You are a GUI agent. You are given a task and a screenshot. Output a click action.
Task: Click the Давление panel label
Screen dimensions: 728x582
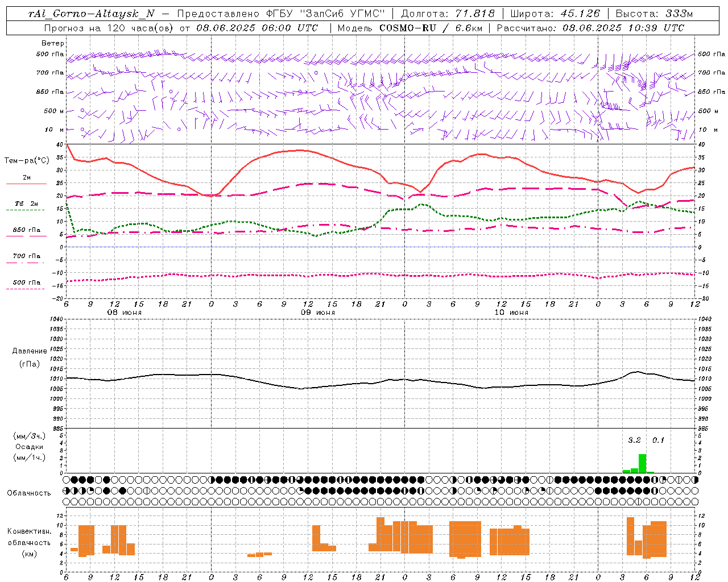tap(30, 351)
